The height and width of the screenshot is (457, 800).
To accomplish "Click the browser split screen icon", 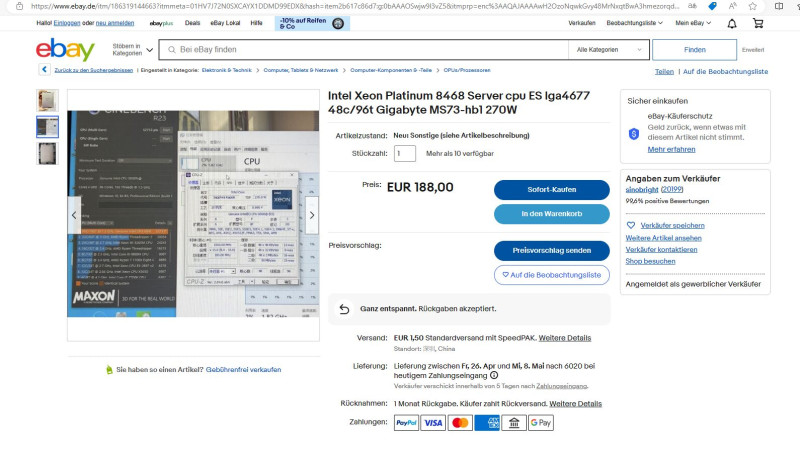I will pos(779,6).
